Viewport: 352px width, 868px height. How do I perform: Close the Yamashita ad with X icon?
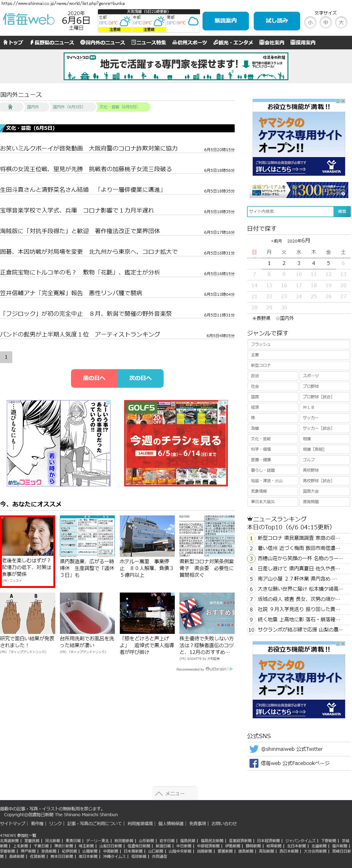(343, 101)
